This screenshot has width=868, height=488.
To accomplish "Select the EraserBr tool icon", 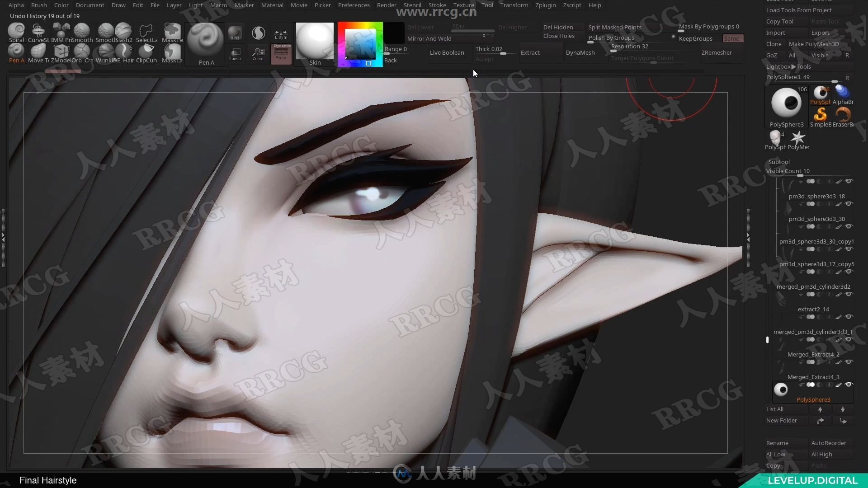I will pos(843,117).
